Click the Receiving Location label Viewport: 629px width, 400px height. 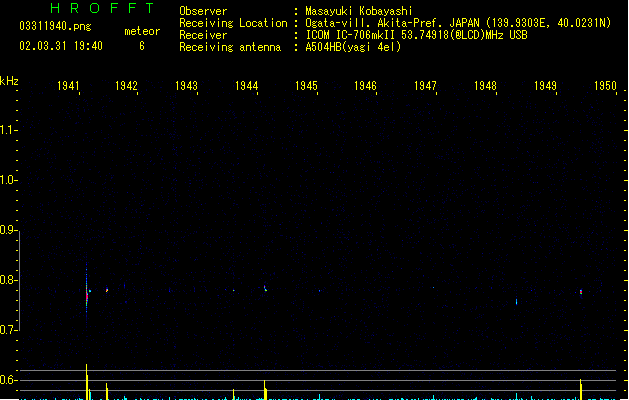coord(233,23)
